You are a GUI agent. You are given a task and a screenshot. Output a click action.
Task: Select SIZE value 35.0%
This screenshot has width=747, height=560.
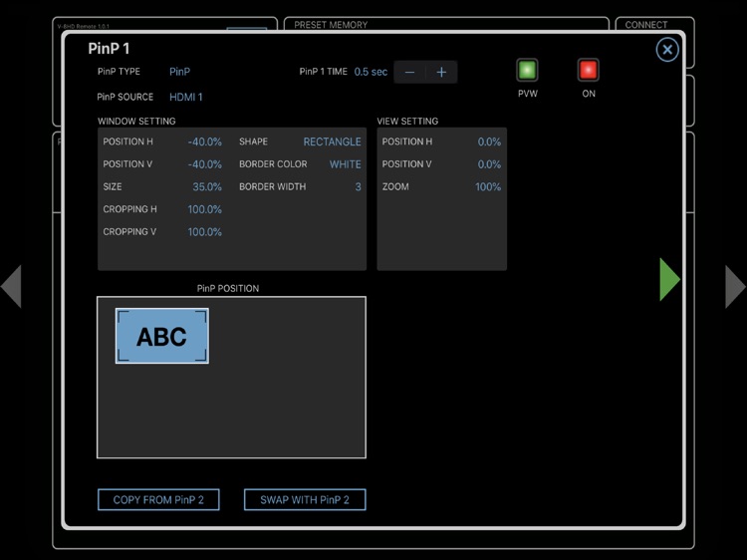tap(207, 186)
